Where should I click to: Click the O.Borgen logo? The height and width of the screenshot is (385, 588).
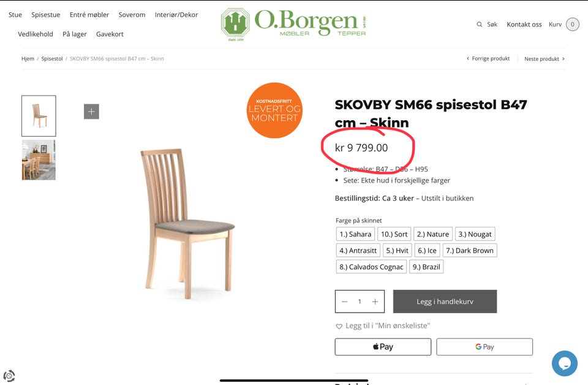click(x=293, y=25)
